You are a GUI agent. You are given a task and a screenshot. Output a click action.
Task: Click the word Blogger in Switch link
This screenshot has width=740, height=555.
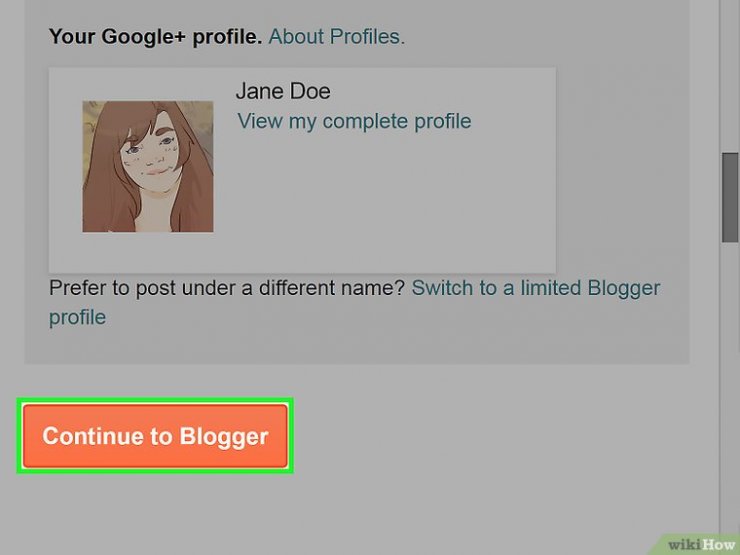tap(623, 287)
